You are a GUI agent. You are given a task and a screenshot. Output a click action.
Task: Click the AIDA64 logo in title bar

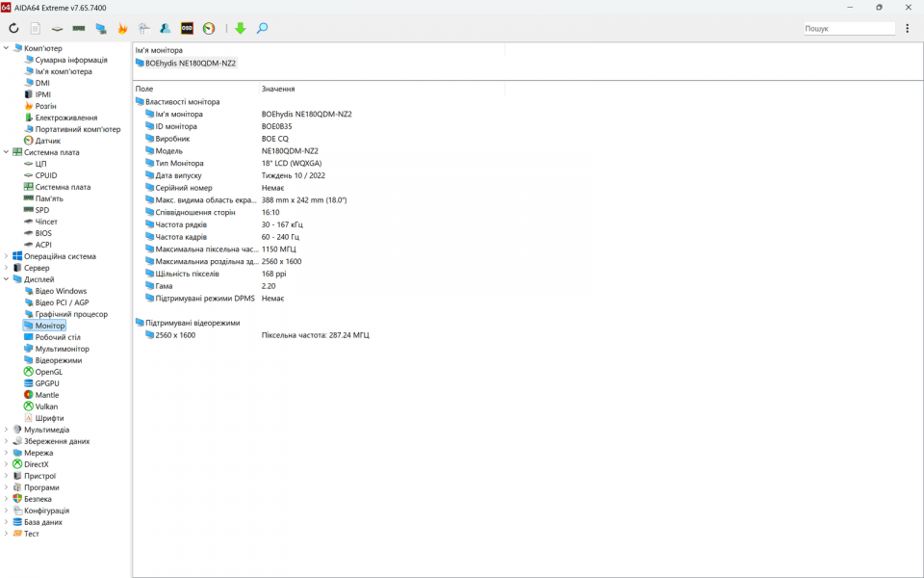(x=6, y=7)
